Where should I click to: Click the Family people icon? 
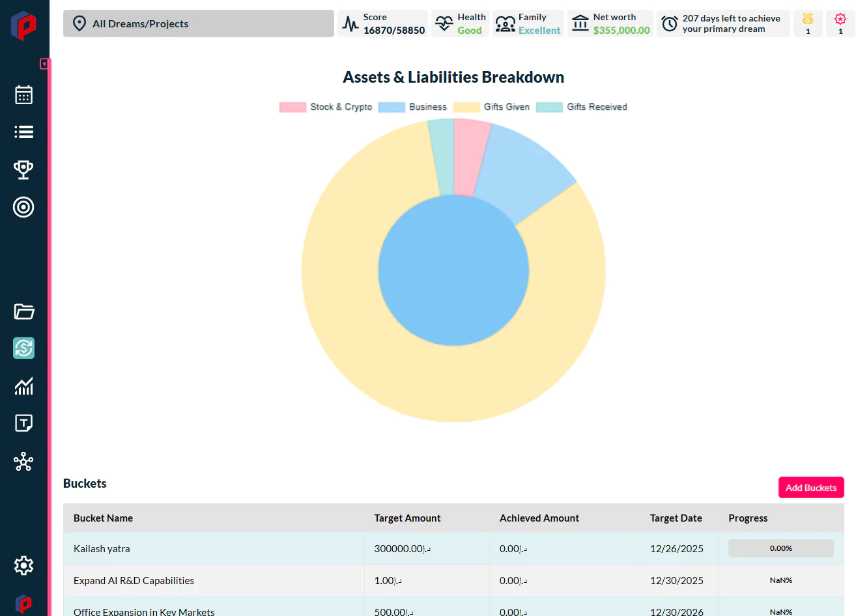pyautogui.click(x=506, y=24)
